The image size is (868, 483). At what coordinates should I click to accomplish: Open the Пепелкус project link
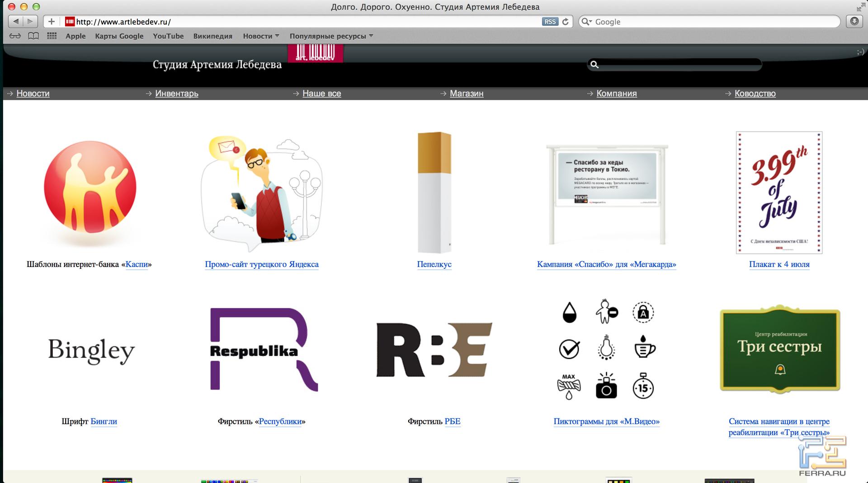tap(434, 264)
